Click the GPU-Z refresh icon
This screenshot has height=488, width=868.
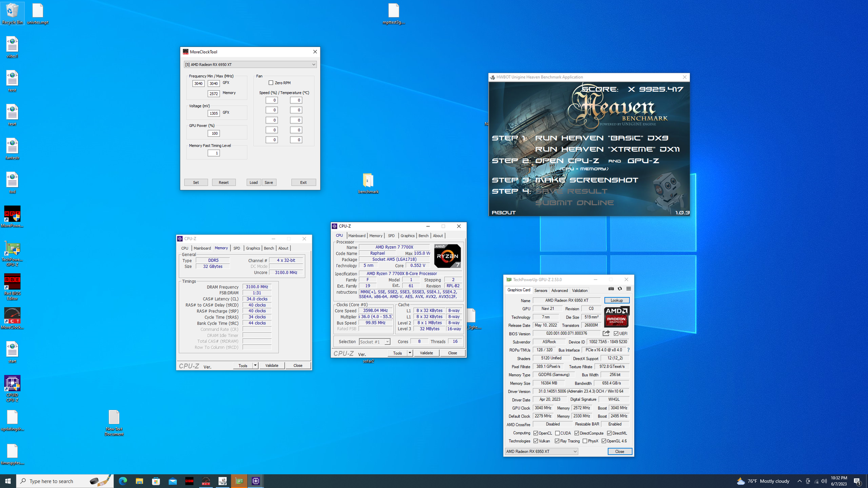coord(620,289)
